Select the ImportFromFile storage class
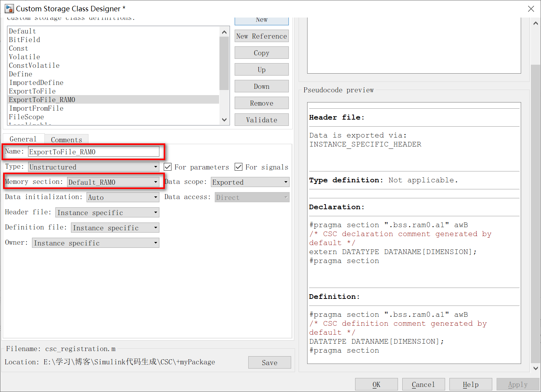 (36, 108)
